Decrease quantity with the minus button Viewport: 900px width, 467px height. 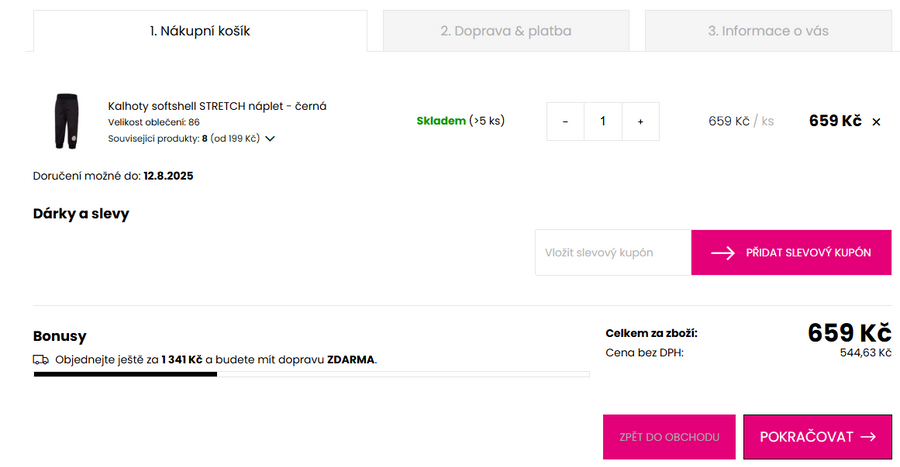coord(565,121)
